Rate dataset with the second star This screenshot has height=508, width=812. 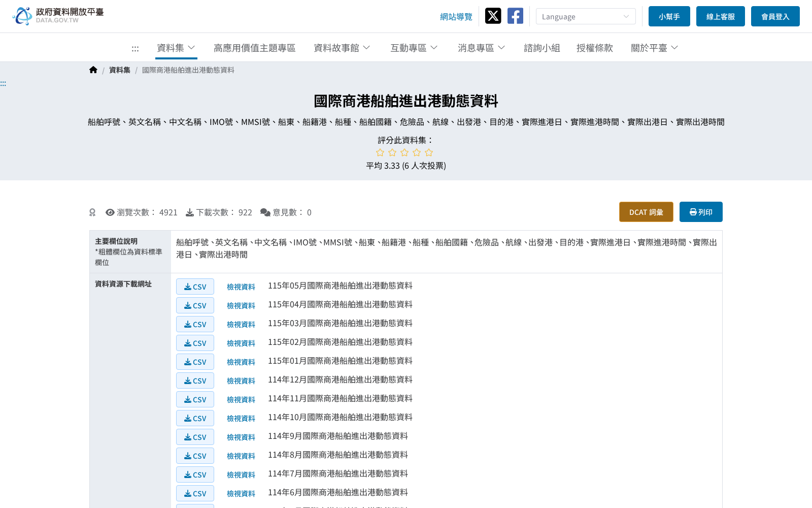[x=392, y=152]
